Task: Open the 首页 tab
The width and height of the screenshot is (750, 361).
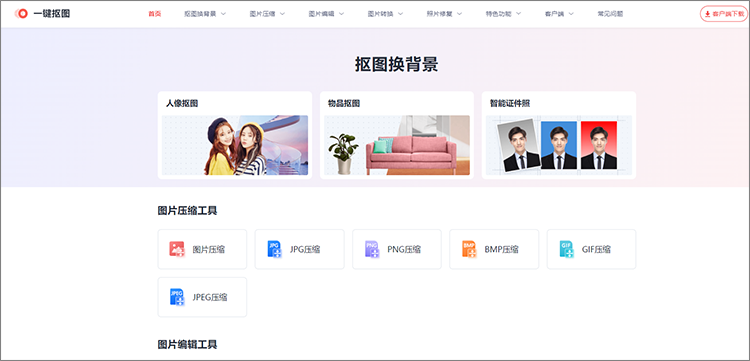Action: click(155, 14)
